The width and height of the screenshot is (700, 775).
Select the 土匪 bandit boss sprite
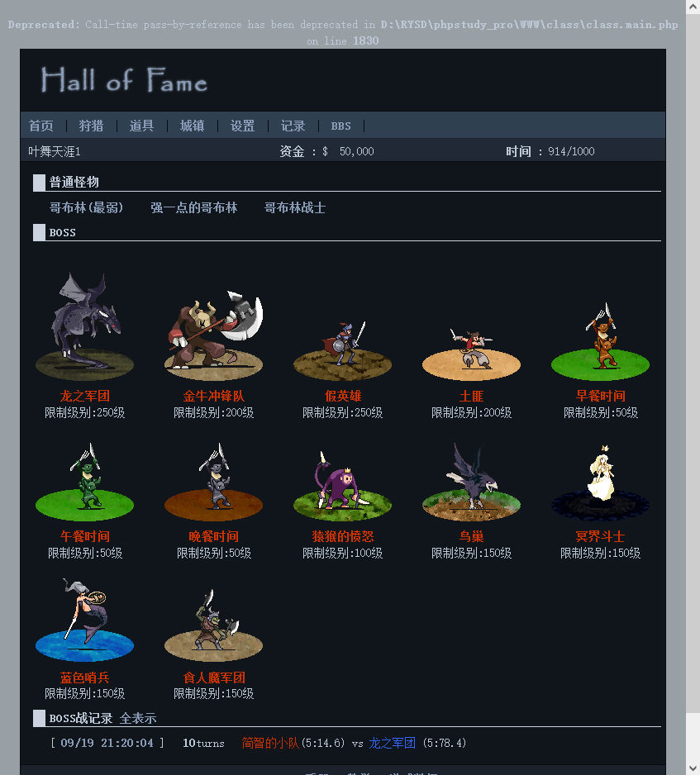471,353
